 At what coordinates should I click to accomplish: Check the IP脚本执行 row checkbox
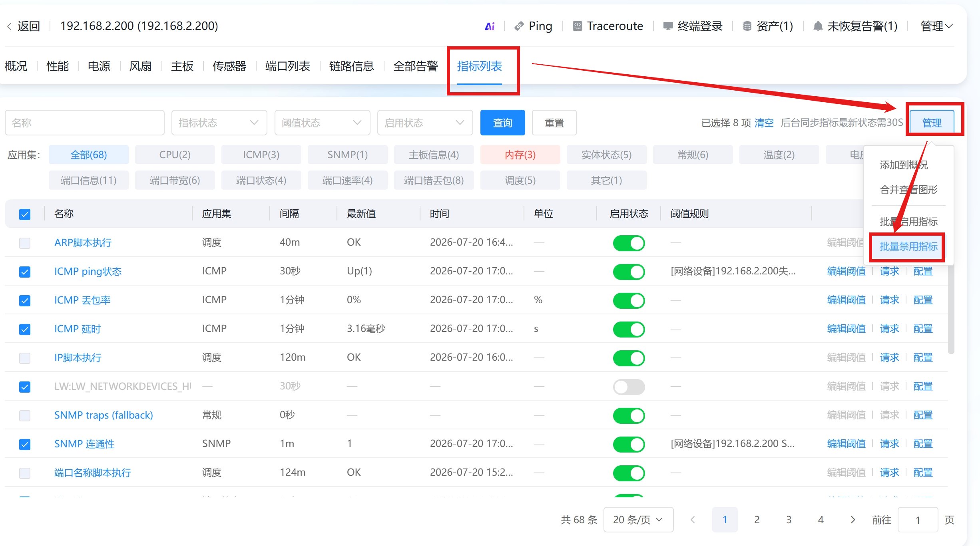click(25, 358)
